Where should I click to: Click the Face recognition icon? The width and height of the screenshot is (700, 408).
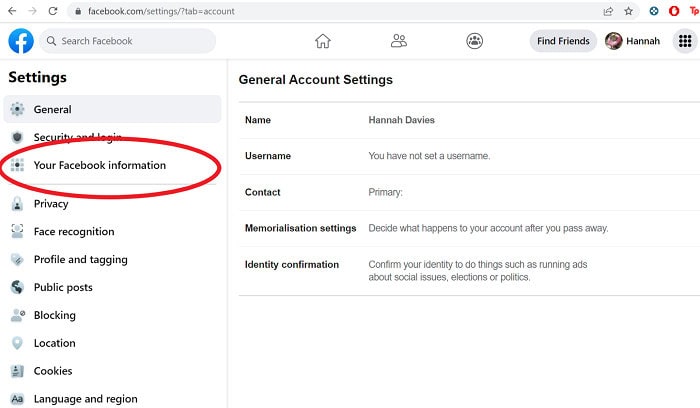pyautogui.click(x=17, y=231)
